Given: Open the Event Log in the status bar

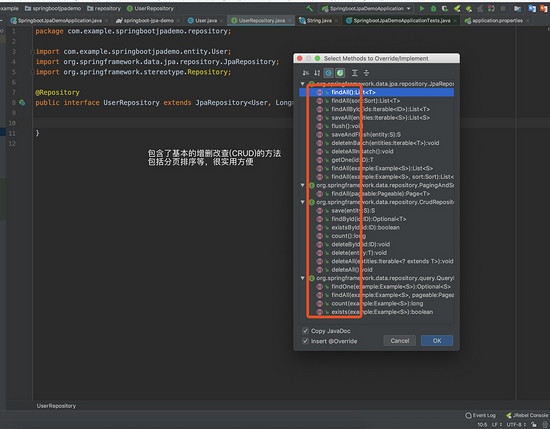Looking at the screenshot, I should pos(480,415).
